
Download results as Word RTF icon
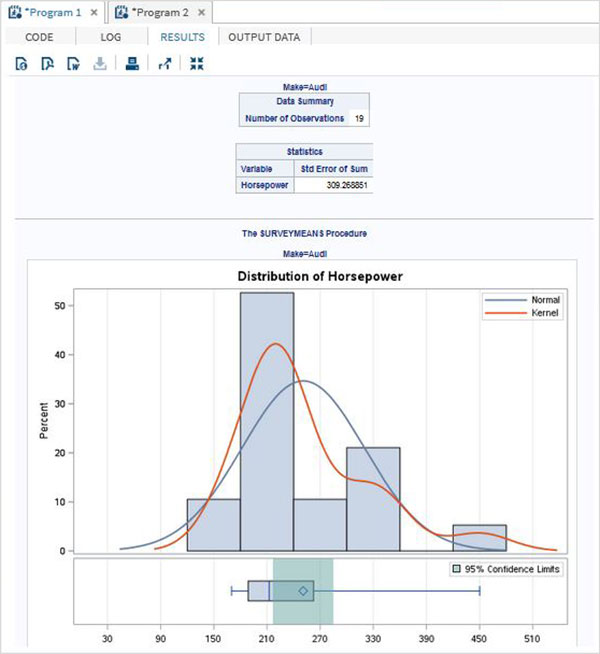coord(73,64)
